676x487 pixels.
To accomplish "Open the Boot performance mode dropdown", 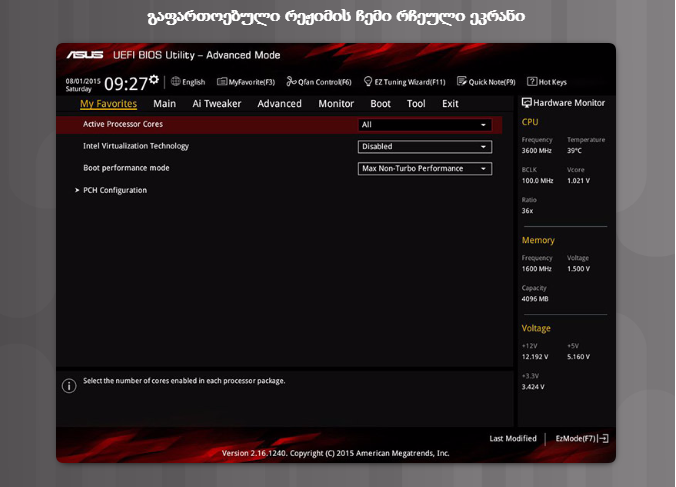I will click(x=425, y=169).
